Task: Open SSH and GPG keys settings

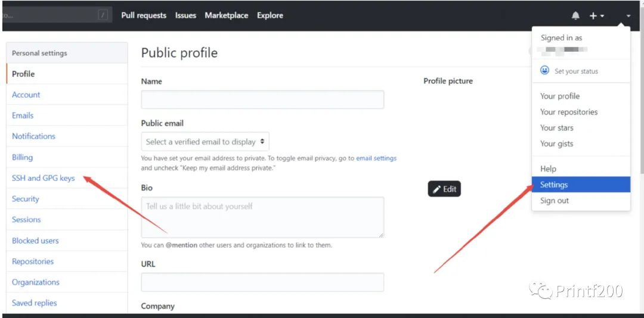Action: [x=44, y=178]
